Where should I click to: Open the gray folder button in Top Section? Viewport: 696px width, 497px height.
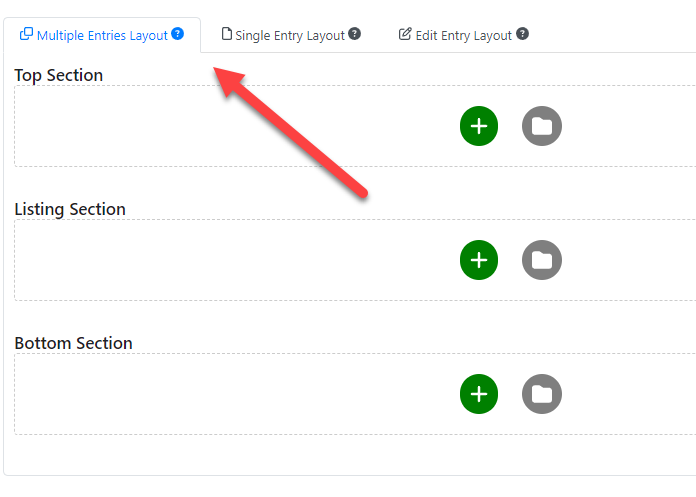542,126
